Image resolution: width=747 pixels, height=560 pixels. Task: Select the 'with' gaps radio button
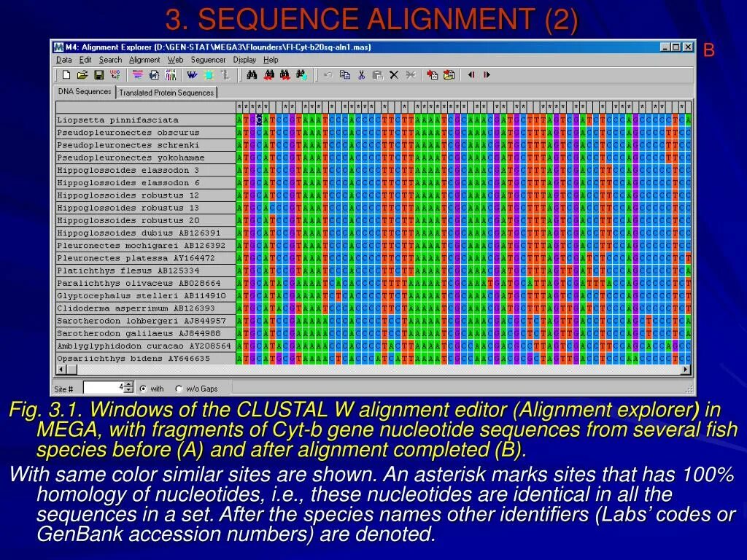pos(144,389)
